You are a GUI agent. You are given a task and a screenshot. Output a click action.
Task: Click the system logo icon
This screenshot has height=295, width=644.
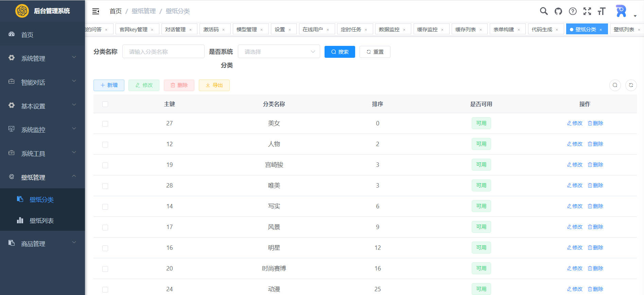tap(22, 11)
